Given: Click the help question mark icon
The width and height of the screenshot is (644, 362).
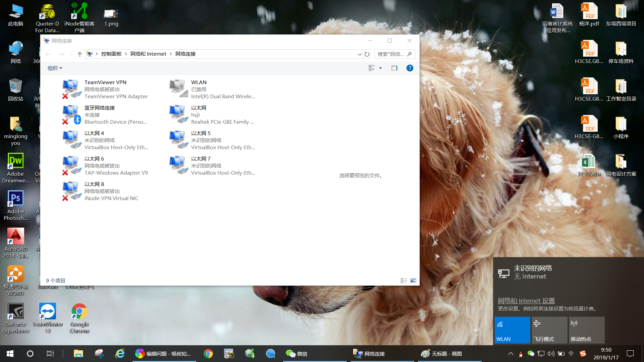Looking at the screenshot, I should coord(410,68).
